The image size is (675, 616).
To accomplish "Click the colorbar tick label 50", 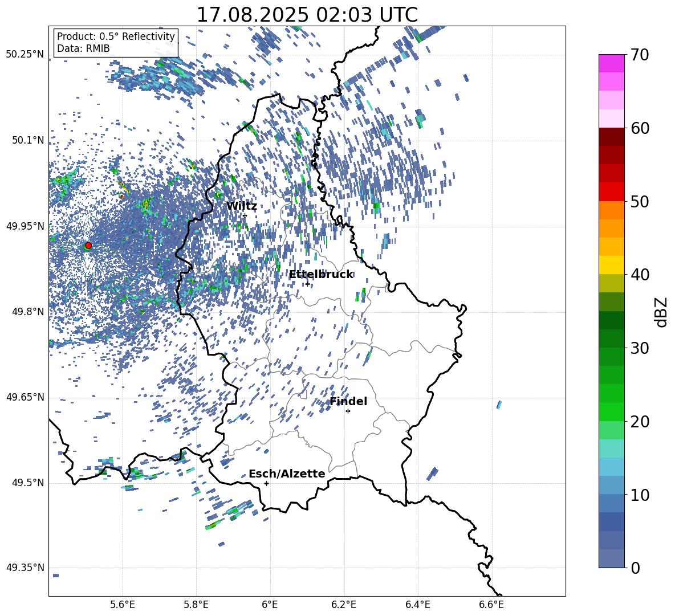I will tap(640, 201).
